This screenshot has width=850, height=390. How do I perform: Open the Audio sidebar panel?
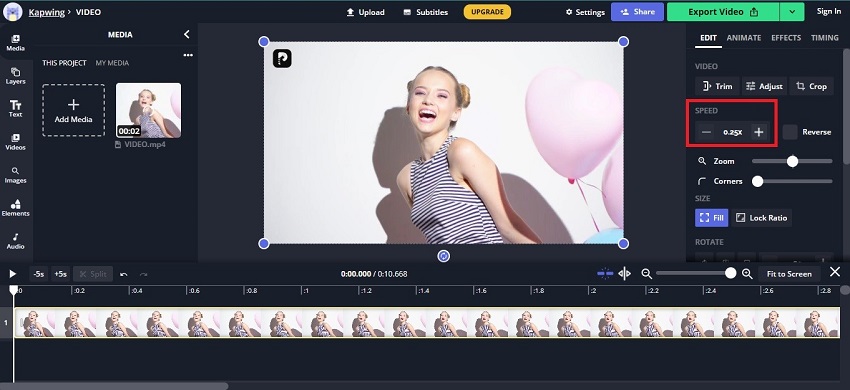15,241
